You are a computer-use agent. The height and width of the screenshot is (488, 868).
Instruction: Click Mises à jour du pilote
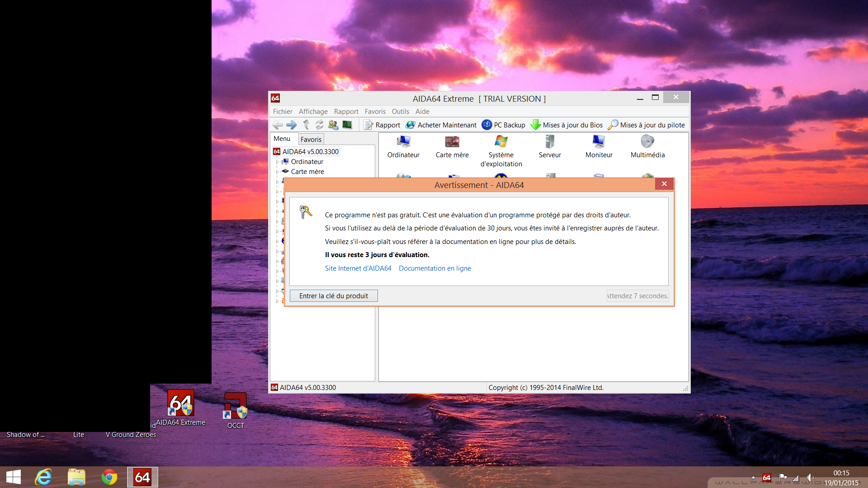(646, 125)
